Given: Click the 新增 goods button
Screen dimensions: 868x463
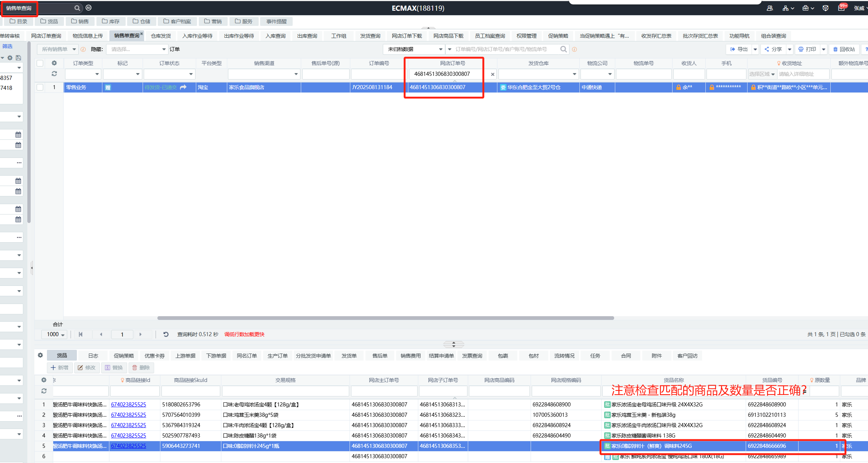Looking at the screenshot, I should [59, 368].
